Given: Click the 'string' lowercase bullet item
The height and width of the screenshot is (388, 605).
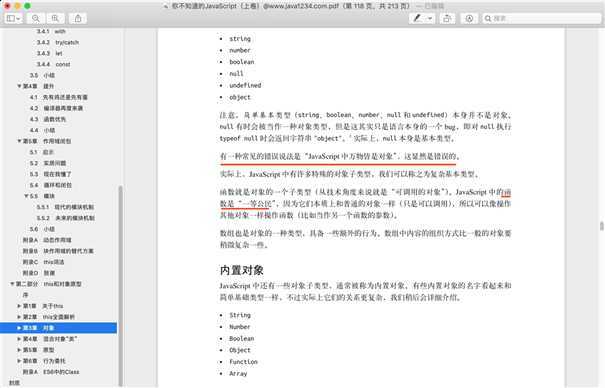Looking at the screenshot, I should pos(240,39).
